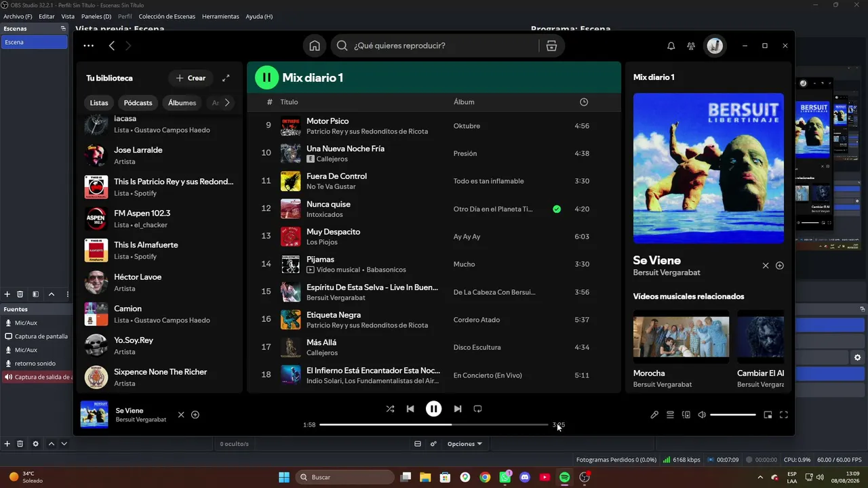868x488 pixels.
Task: Click the plus icon in Mix diario 1 side panel
Action: [780, 266]
